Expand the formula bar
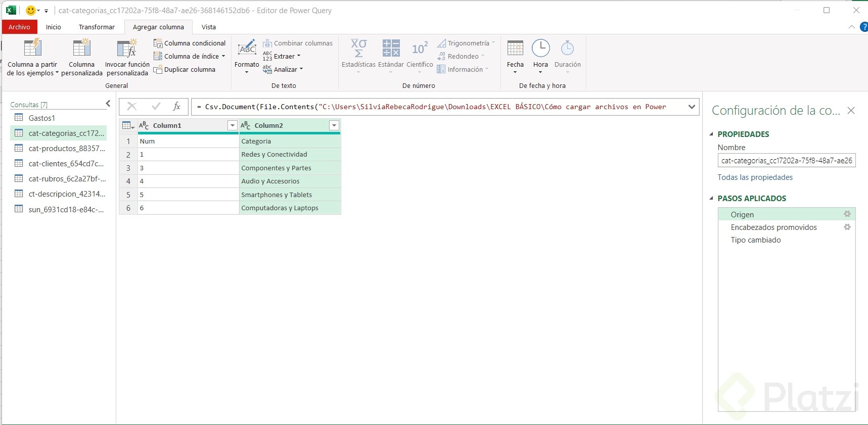The image size is (868, 425). tap(692, 107)
